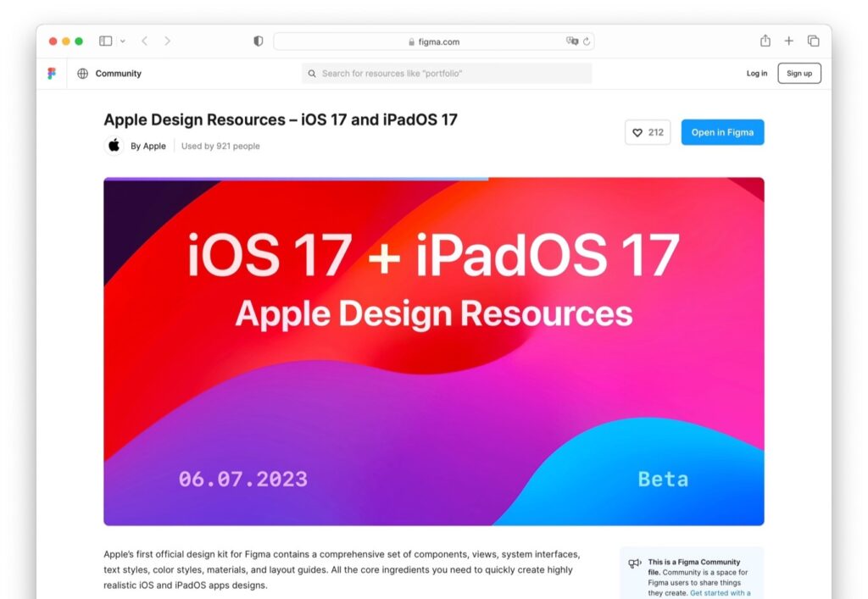The width and height of the screenshot is (868, 599).
Task: Select the Community menu item
Action: tap(119, 73)
